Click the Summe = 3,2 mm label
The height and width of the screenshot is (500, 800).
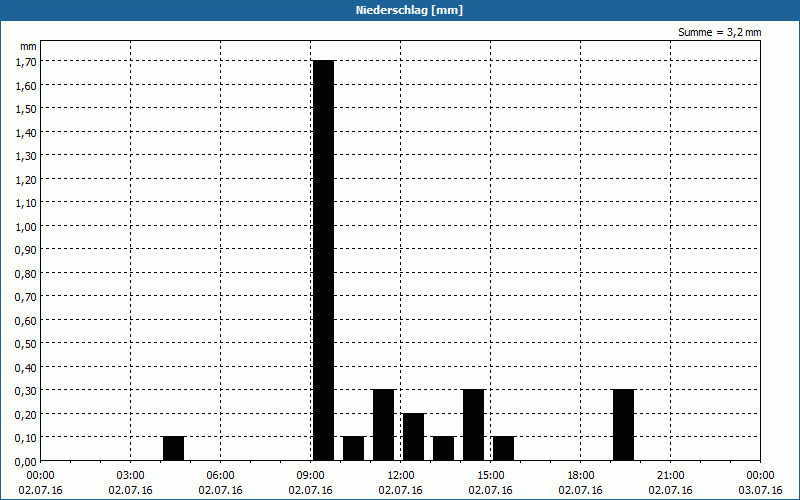tap(719, 32)
